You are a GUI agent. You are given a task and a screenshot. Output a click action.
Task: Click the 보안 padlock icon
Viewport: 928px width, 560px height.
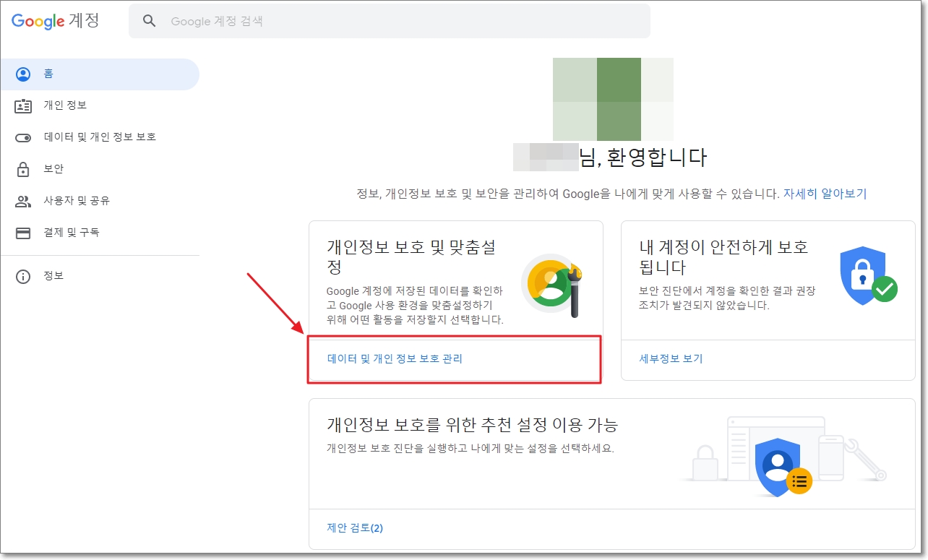(23, 169)
